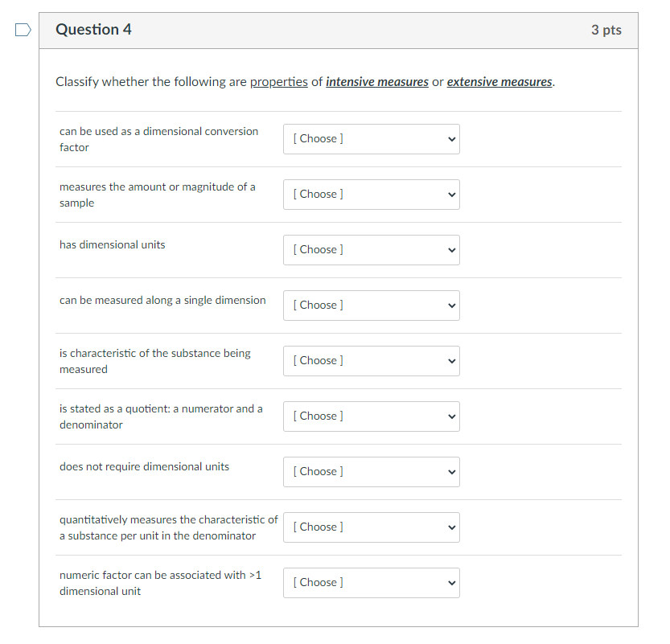Click the '3 pts' label

(x=605, y=29)
